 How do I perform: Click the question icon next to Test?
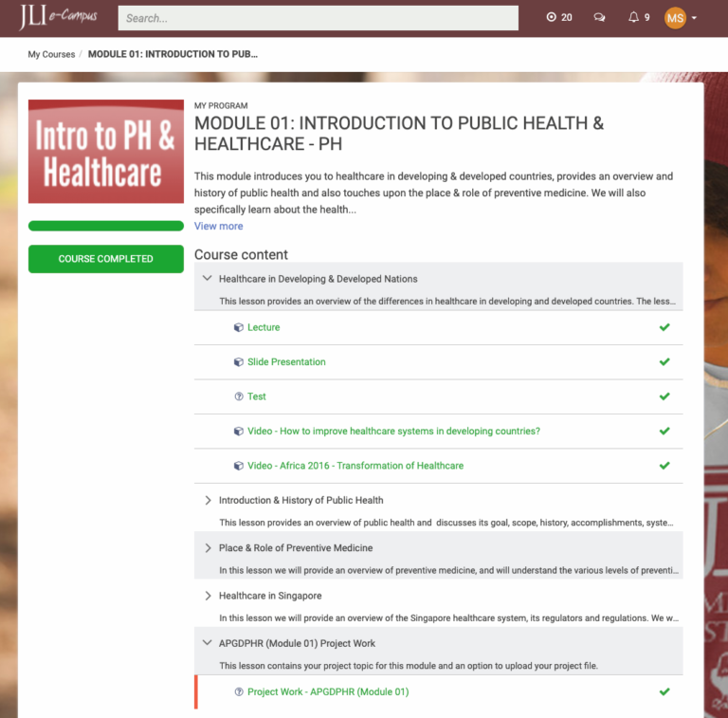239,396
